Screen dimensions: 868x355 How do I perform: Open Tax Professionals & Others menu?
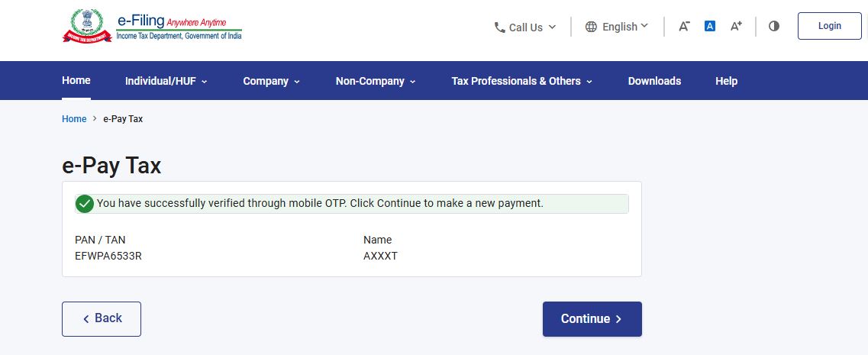(x=521, y=81)
